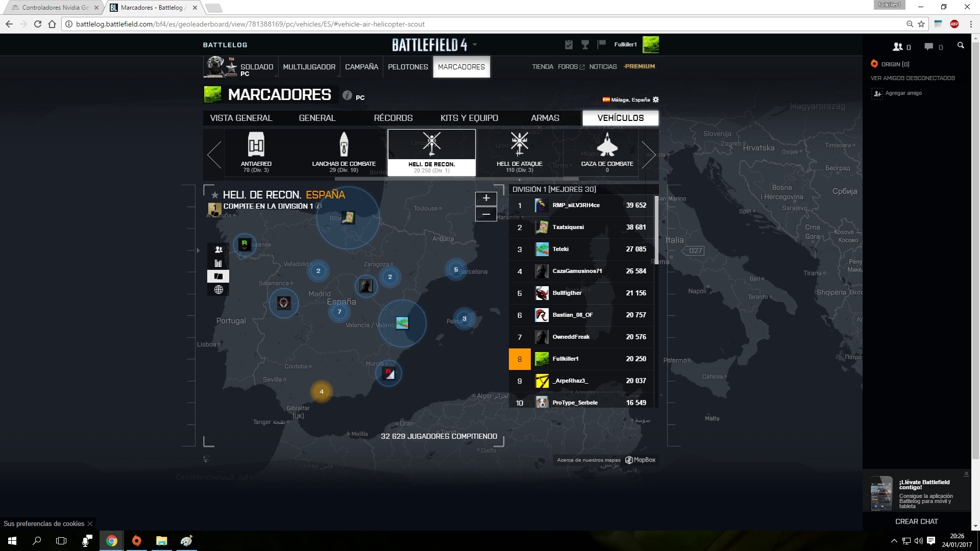Image resolution: width=980 pixels, height=551 pixels.
Task: Select the Antiaereo vehicle category icon
Action: (x=256, y=144)
